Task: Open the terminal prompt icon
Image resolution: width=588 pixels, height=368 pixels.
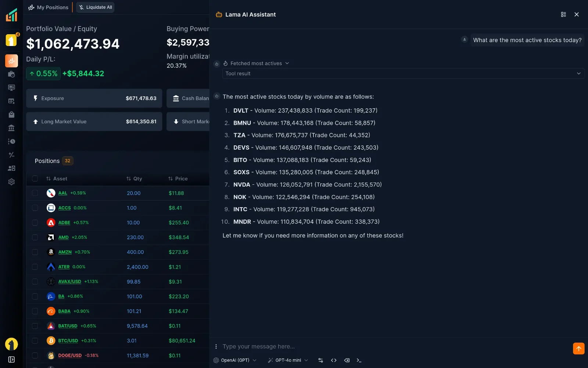Action: click(359, 360)
